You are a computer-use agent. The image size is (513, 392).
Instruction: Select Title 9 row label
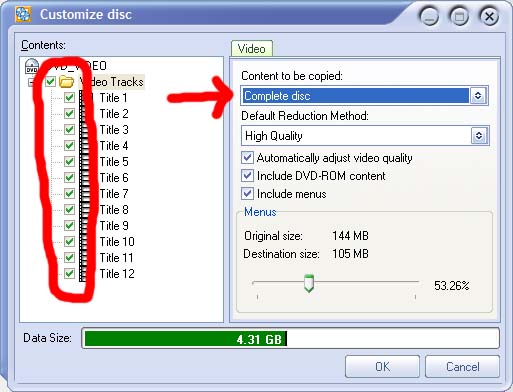(x=114, y=226)
